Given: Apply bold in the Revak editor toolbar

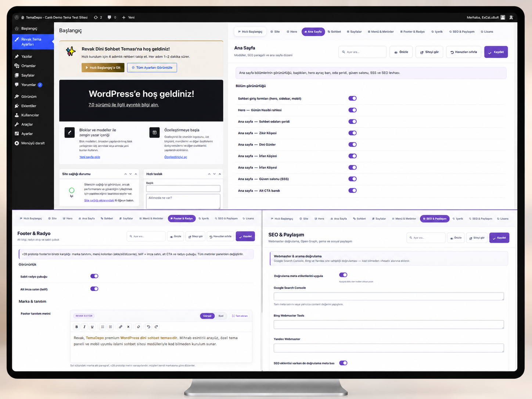Looking at the screenshot, I should click(76, 327).
